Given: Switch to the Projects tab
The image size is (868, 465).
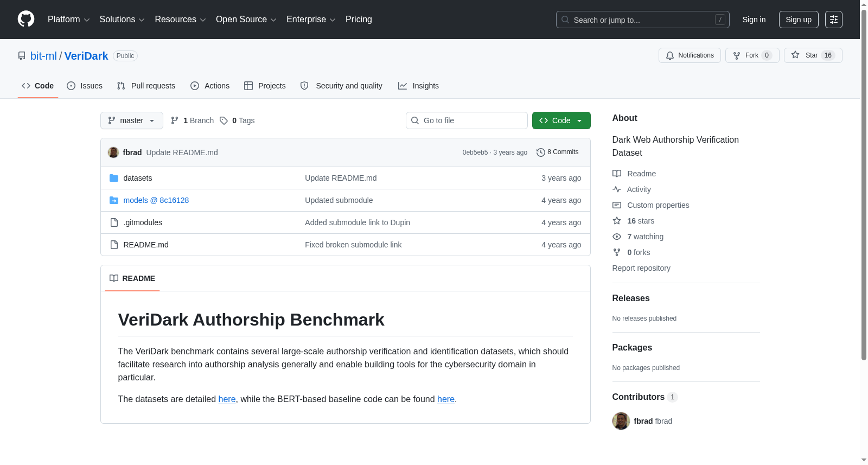Looking at the screenshot, I should (265, 86).
